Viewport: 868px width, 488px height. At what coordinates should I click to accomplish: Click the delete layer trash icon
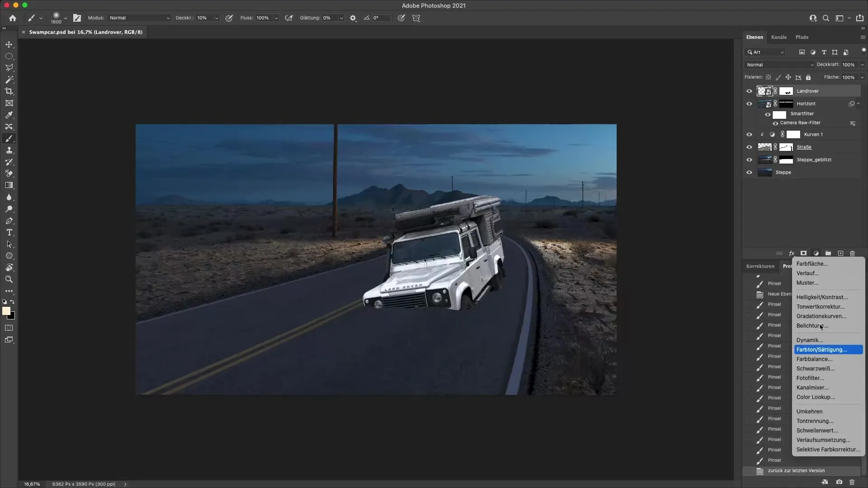point(852,253)
